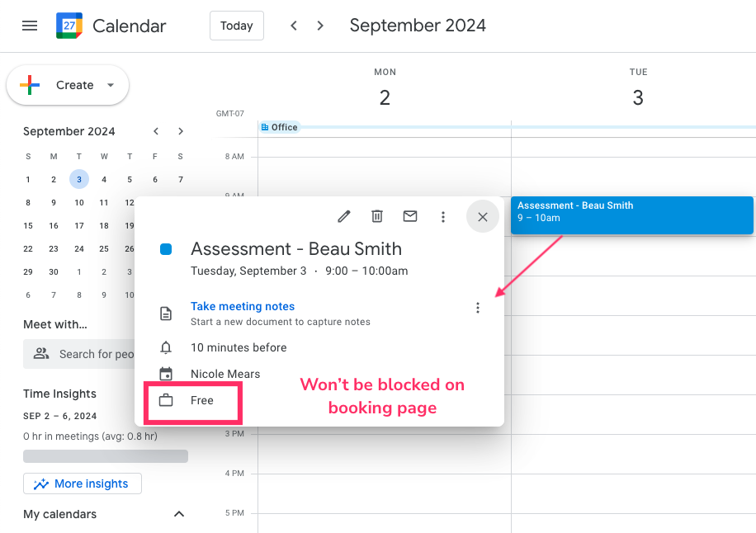Click the people icon in search field
This screenshot has width=756, height=533.
click(x=41, y=354)
